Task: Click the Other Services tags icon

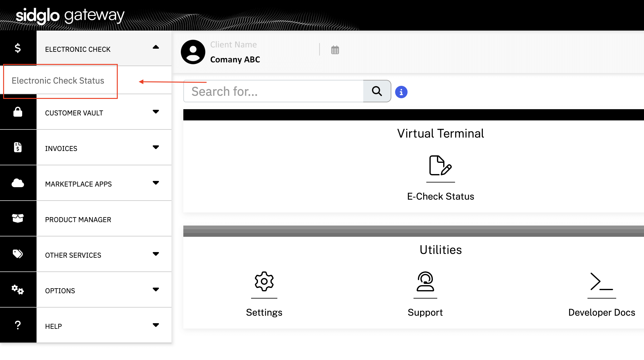Action: click(18, 254)
